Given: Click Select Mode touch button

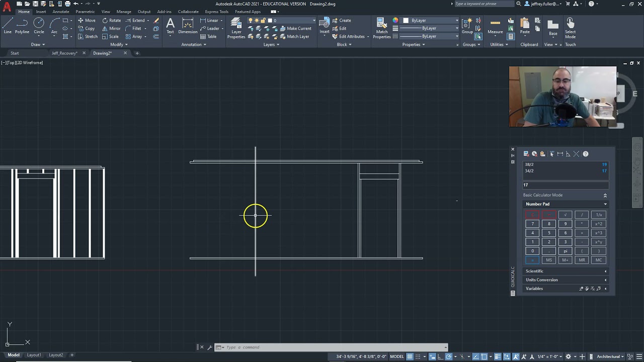Looking at the screenshot, I should click(570, 28).
